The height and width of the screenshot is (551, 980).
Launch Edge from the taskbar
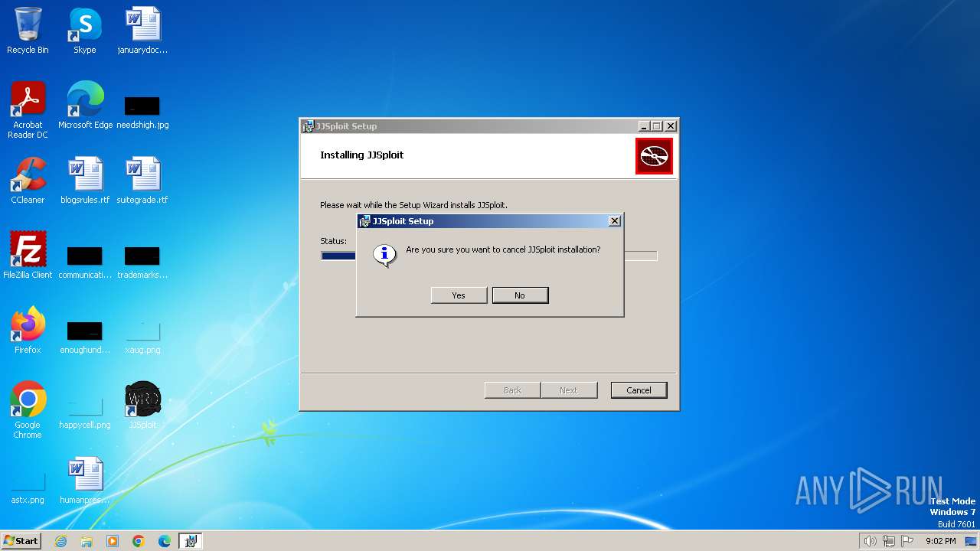click(165, 541)
